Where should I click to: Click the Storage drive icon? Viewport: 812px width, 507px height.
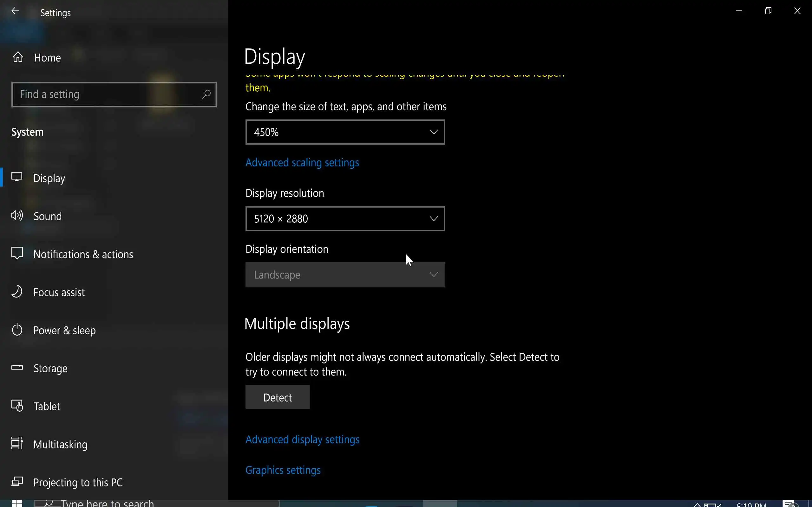click(x=17, y=368)
